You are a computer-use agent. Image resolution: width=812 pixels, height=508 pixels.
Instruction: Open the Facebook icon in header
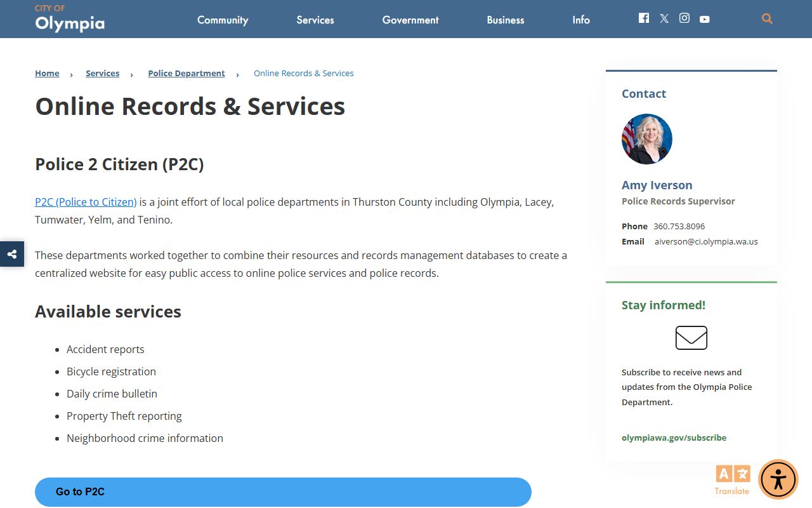coord(643,18)
